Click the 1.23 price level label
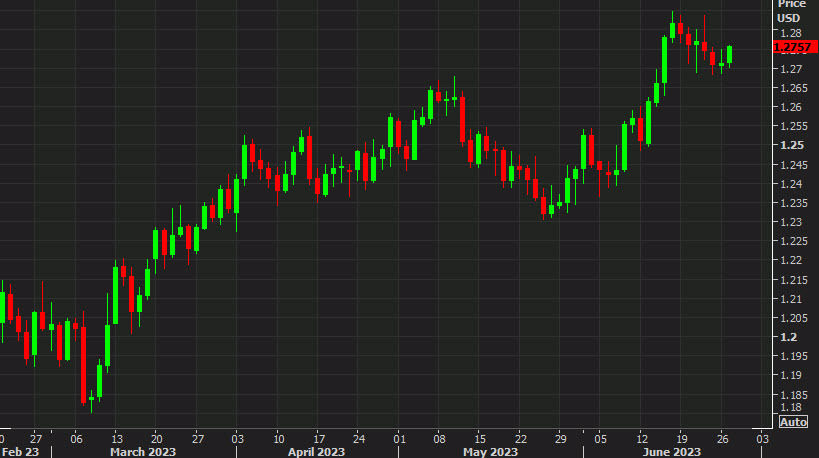819x458 pixels. pos(791,222)
